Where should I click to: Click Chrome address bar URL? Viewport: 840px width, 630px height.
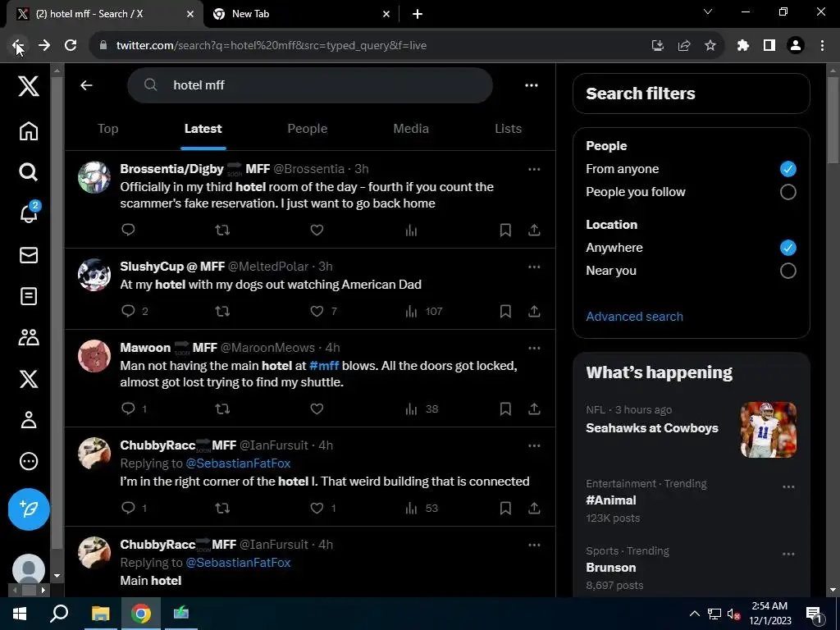pyautogui.click(x=272, y=46)
